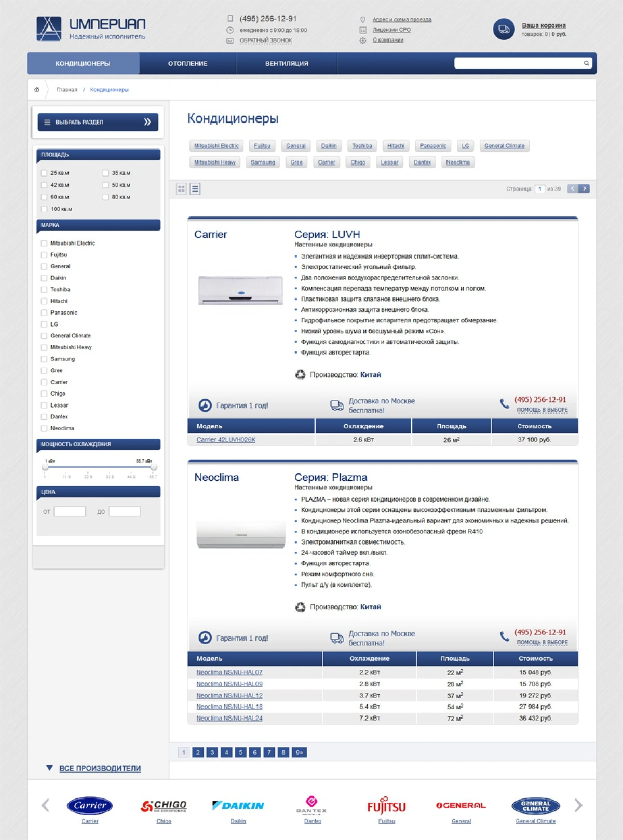Viewport: 623px width, 840px height.
Task: Enable the Daikin brand checkbox
Action: point(44,278)
